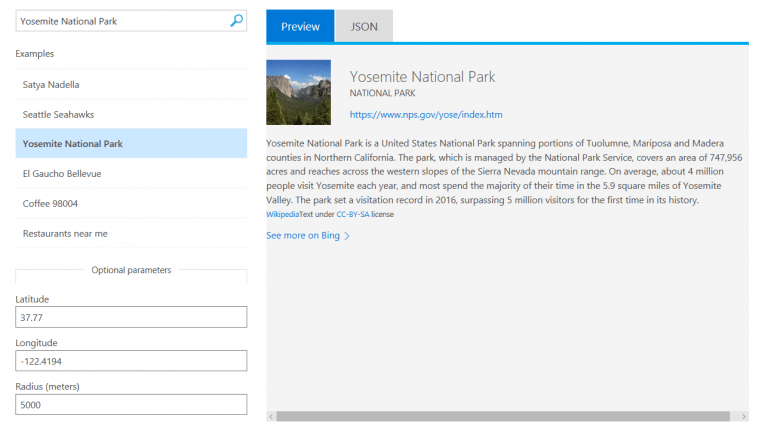Click the Yosemite thumbnail image
Screen dimensions: 768x428
(x=298, y=93)
